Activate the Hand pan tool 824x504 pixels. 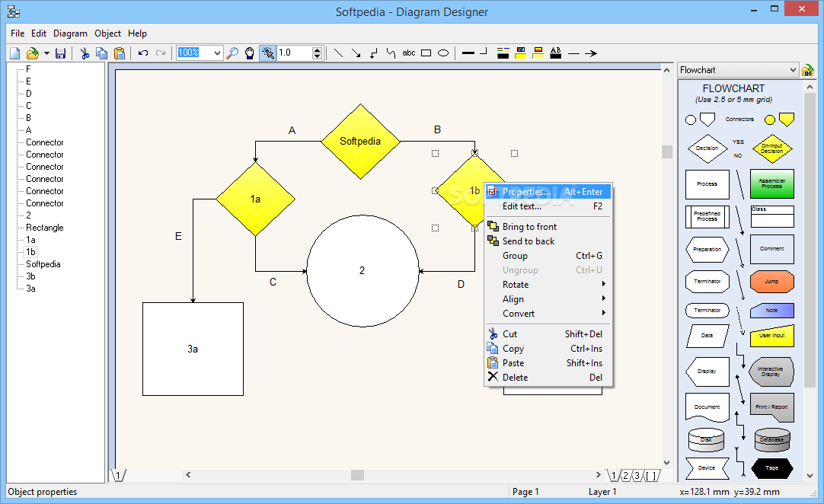coord(250,53)
